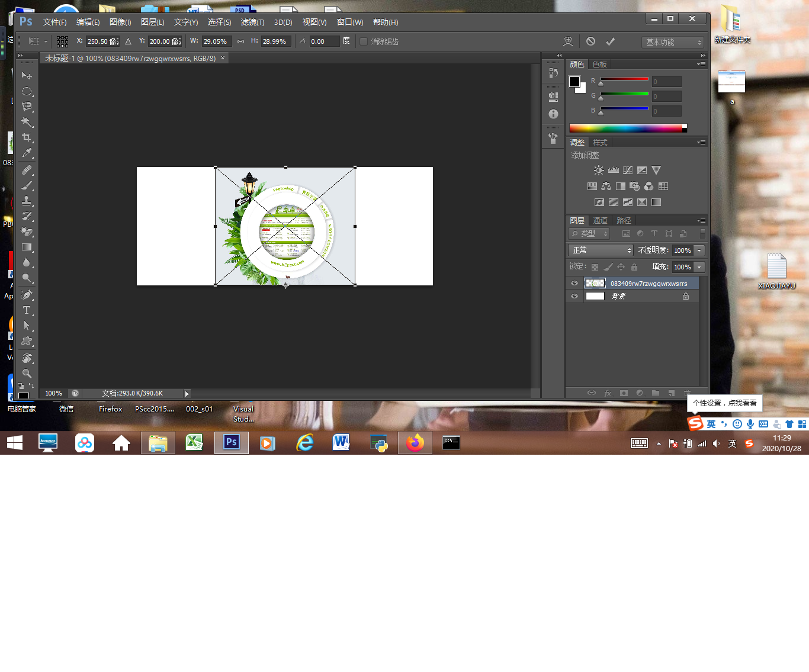809x672 pixels.
Task: Open the Layers panel flyout menu
Action: click(701, 221)
